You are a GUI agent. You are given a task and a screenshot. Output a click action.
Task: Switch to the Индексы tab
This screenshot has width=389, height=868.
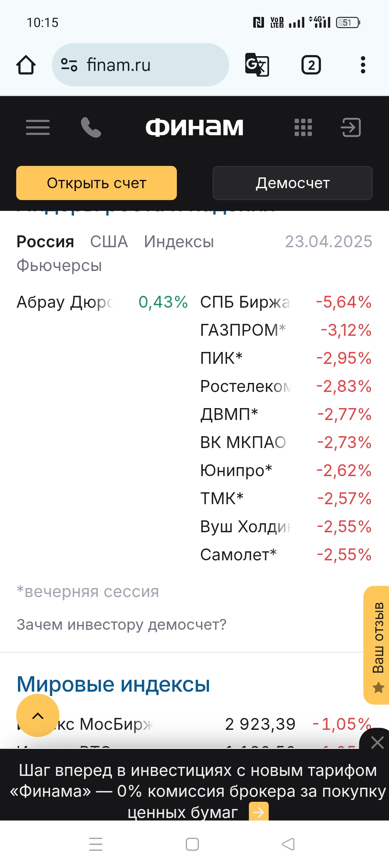tap(179, 242)
